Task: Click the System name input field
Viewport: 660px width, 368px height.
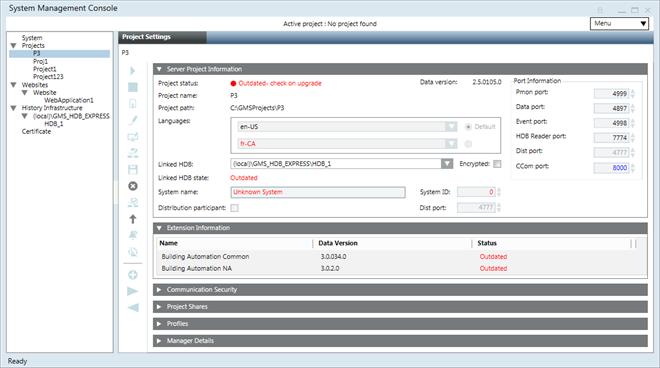Action: [x=318, y=192]
